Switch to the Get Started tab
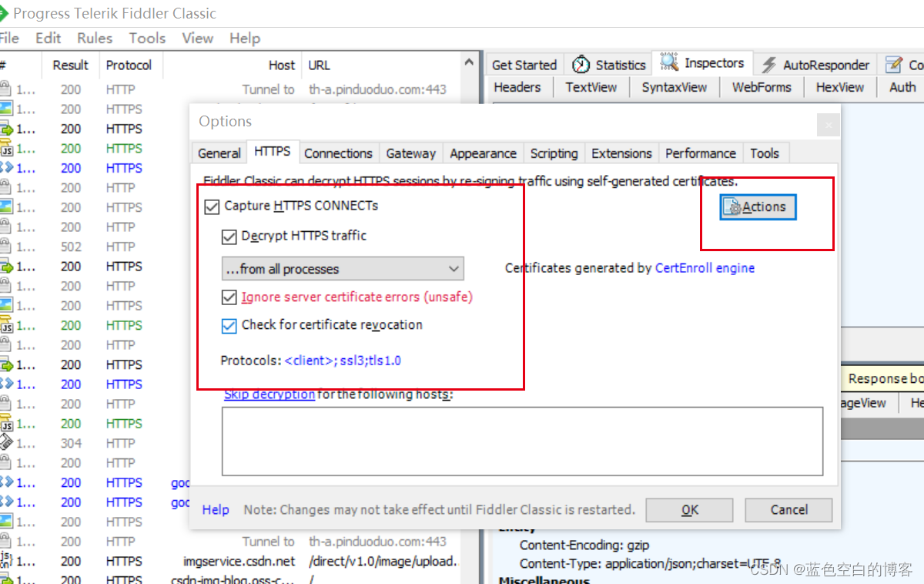This screenshot has width=924, height=584. click(524, 65)
